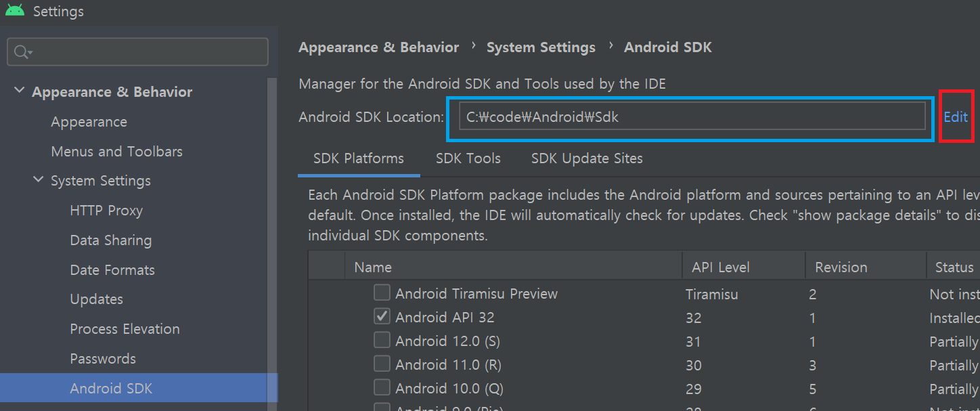Click the 'Android Tiramisu Preview' row name
This screenshot has height=411, width=980.
point(476,294)
